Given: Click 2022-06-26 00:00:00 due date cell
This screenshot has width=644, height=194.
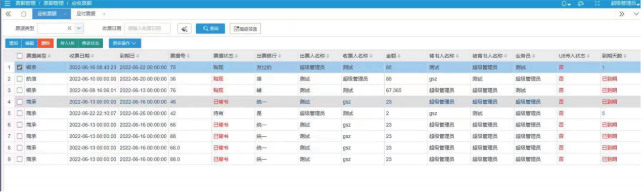Looking at the screenshot, I should (x=143, y=113).
